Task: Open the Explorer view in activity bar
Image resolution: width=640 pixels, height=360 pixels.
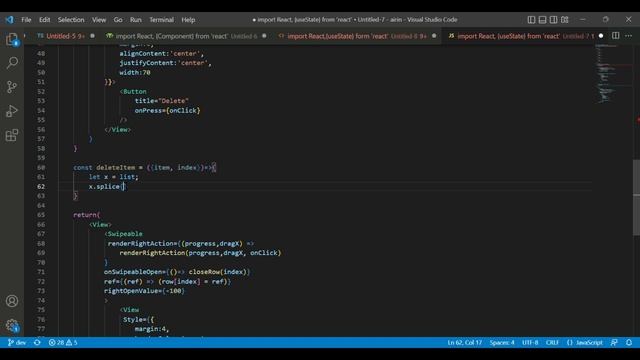Action: pos(12,40)
